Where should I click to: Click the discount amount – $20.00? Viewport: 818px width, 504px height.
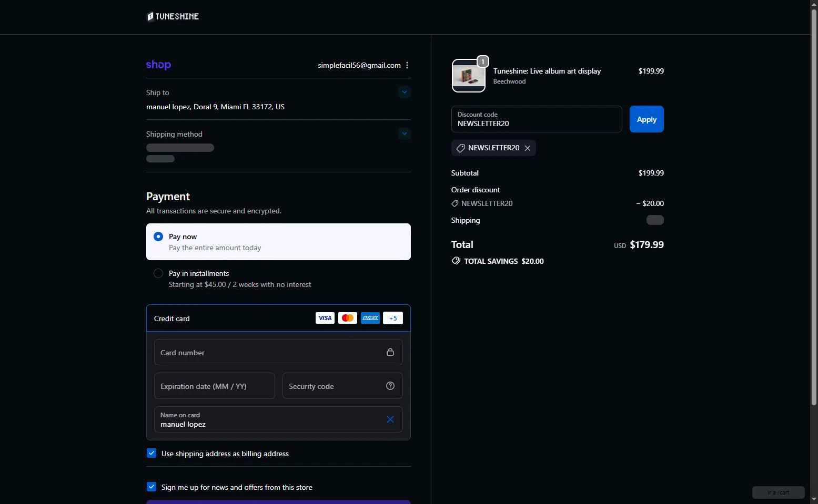(x=650, y=203)
